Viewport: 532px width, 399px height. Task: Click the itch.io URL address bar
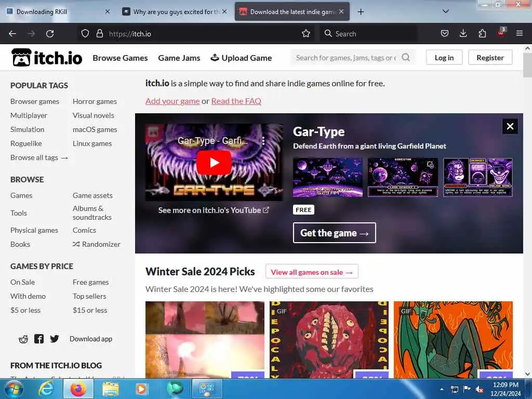pos(197,34)
